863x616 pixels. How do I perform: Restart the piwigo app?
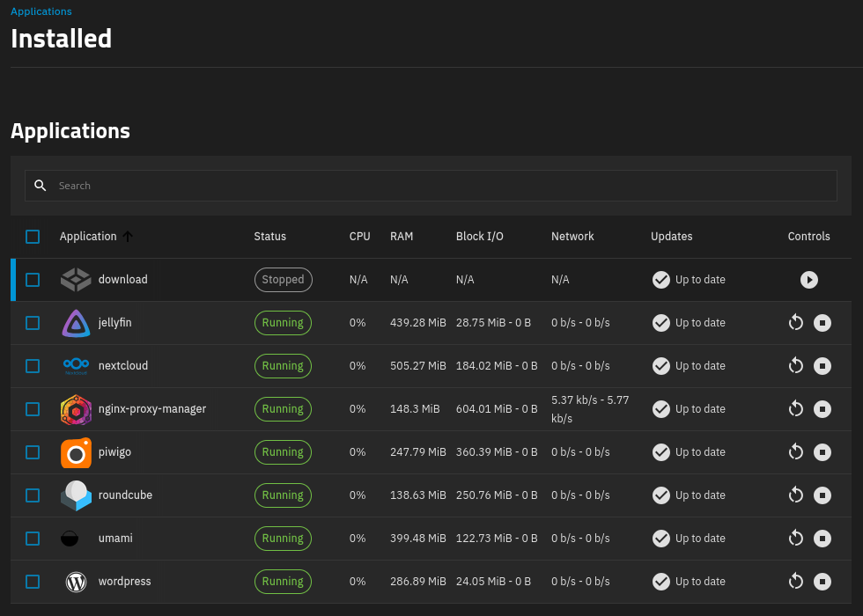[795, 452]
